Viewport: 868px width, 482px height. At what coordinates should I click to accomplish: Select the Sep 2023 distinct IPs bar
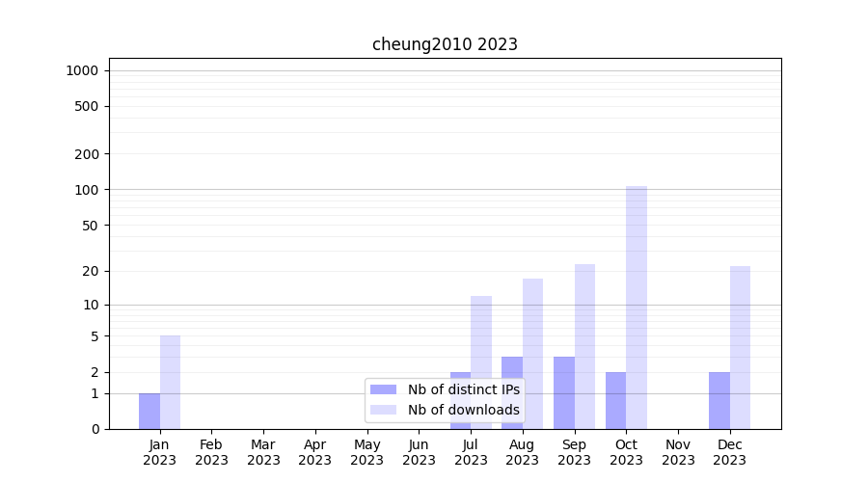click(564, 392)
